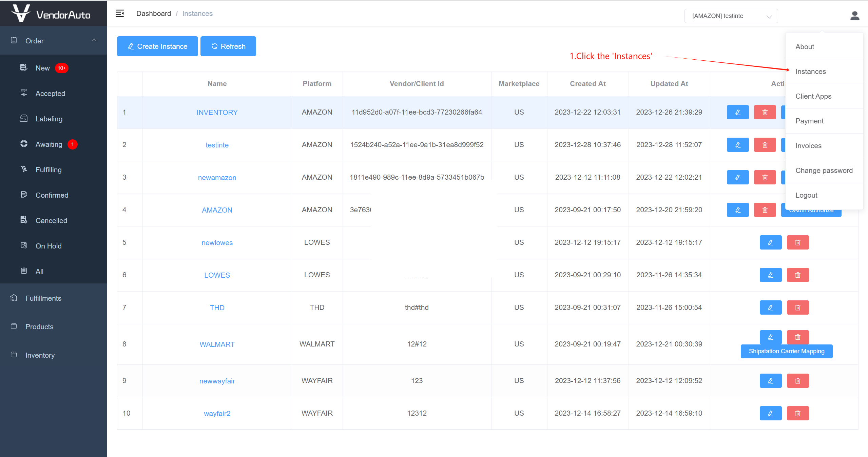The height and width of the screenshot is (457, 868).
Task: Click delete icon for newwayfair row
Action: (x=797, y=381)
